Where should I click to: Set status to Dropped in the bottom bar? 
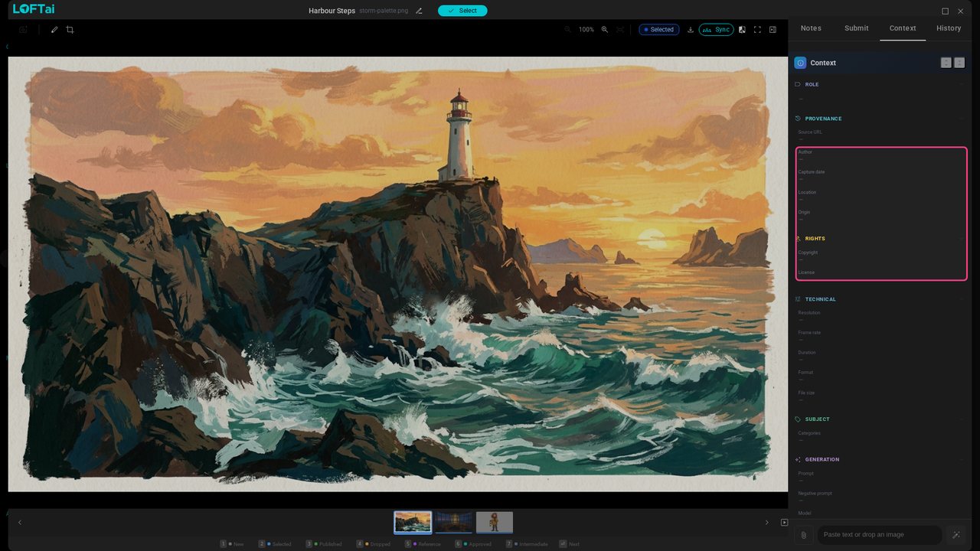(x=374, y=544)
